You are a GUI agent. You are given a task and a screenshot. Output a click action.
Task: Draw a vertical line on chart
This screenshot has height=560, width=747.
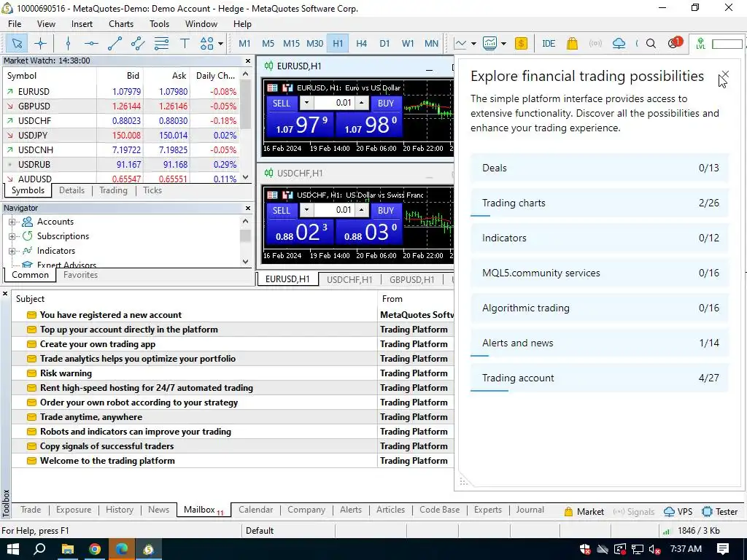[68, 44]
